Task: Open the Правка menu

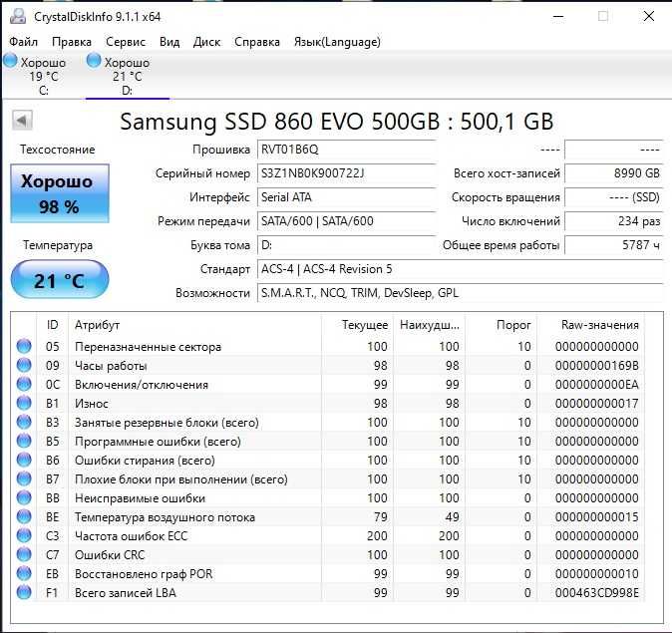Action: pos(72,42)
